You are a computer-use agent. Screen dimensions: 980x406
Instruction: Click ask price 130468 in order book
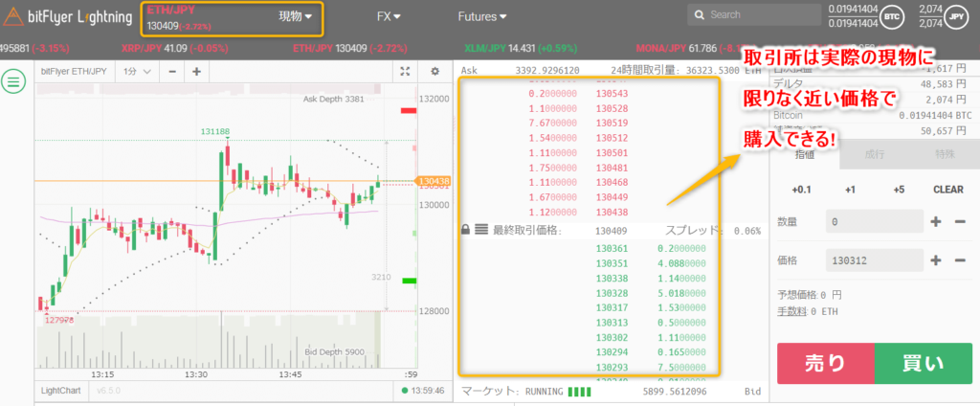coord(612,182)
